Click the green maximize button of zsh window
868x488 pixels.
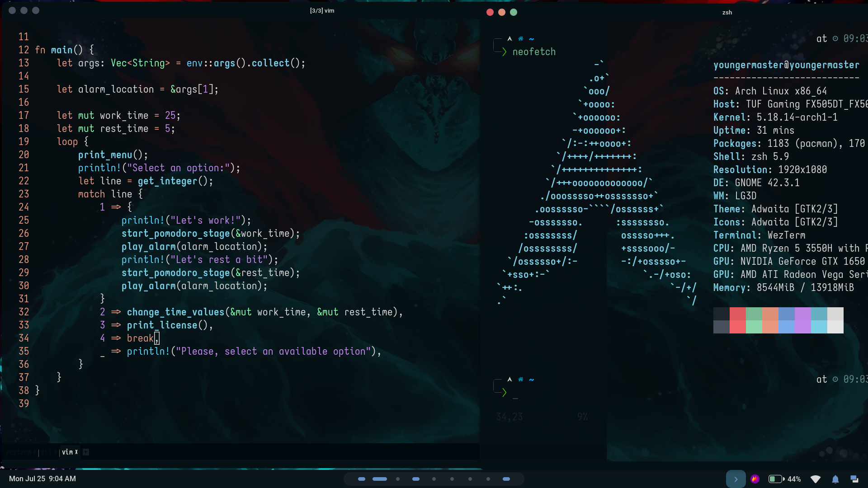[514, 12]
